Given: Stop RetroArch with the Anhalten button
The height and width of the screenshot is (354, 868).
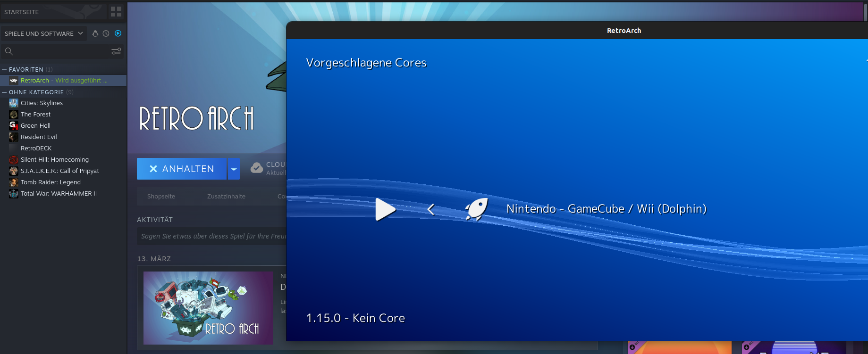Looking at the screenshot, I should (182, 169).
